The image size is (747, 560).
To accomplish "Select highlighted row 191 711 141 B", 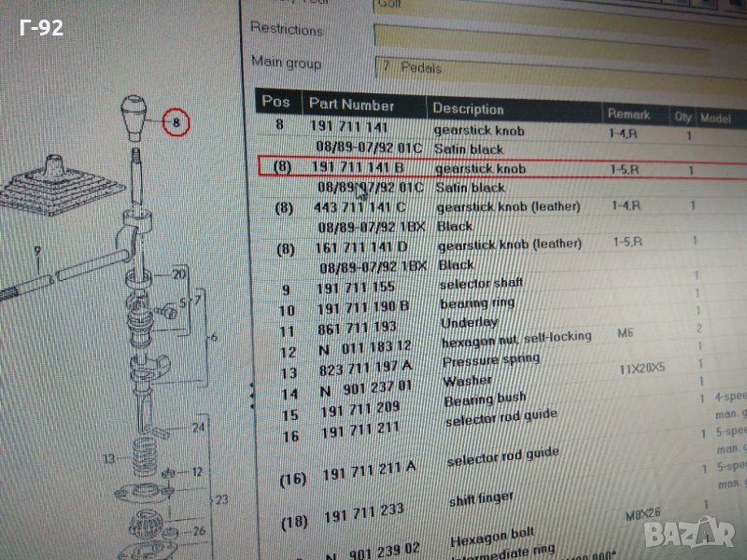I will pos(486,169).
